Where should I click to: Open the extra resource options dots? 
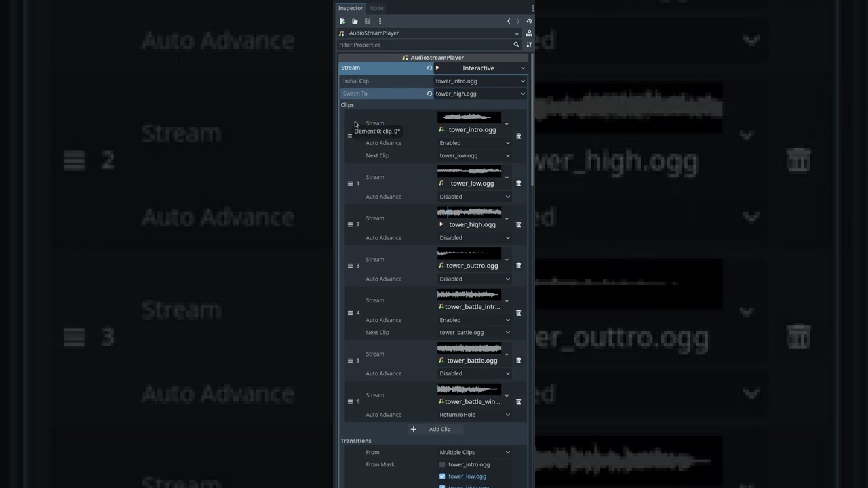point(380,21)
